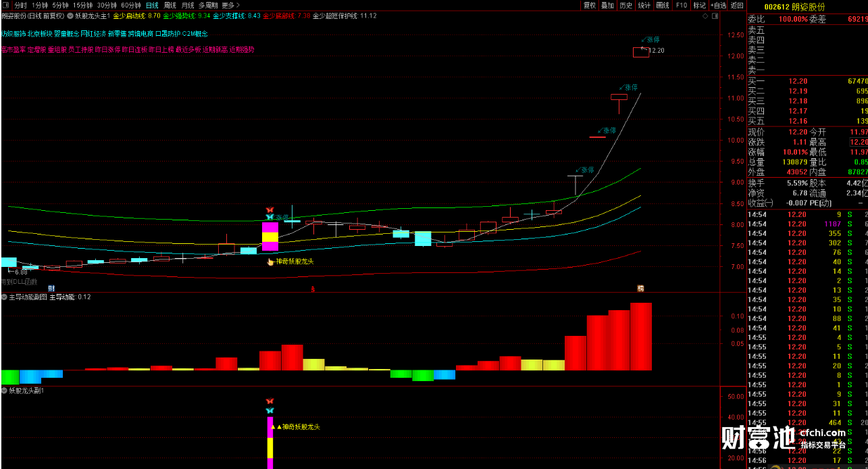868x469 pixels.
Task: Expand the 主导动能副图 indicator dropdown
Action: coord(4,297)
